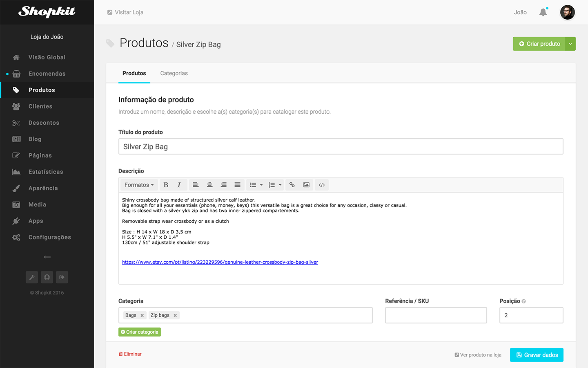Center align the description text
This screenshot has height=368, width=588.
point(209,184)
